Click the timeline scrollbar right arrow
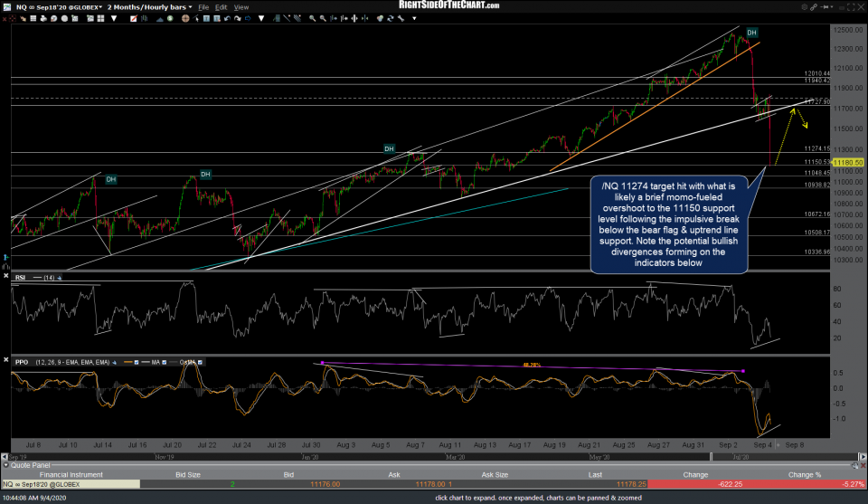Screen dimensions: 868x504 tap(863, 457)
